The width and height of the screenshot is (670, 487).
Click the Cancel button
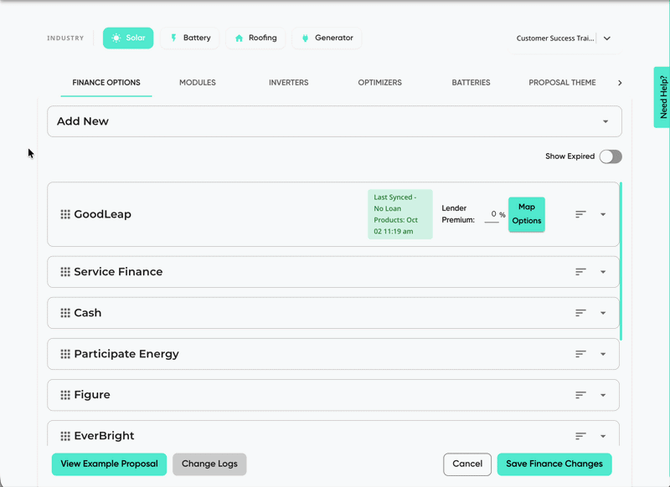coord(467,464)
